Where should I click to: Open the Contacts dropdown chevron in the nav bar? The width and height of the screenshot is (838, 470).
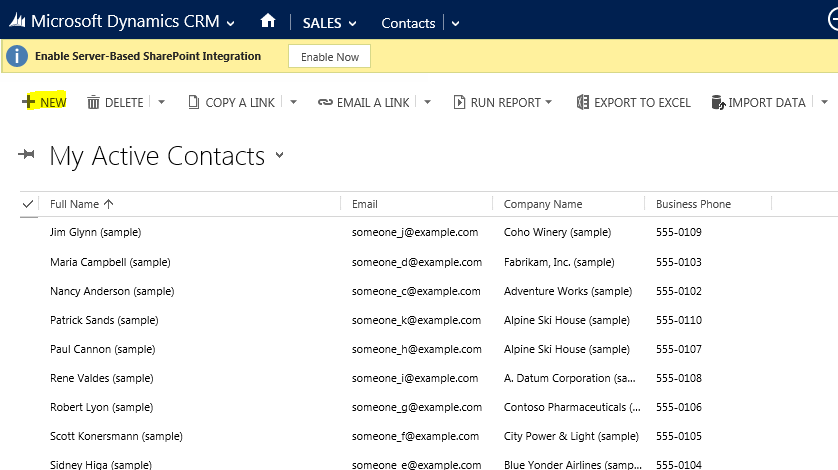[x=455, y=24]
